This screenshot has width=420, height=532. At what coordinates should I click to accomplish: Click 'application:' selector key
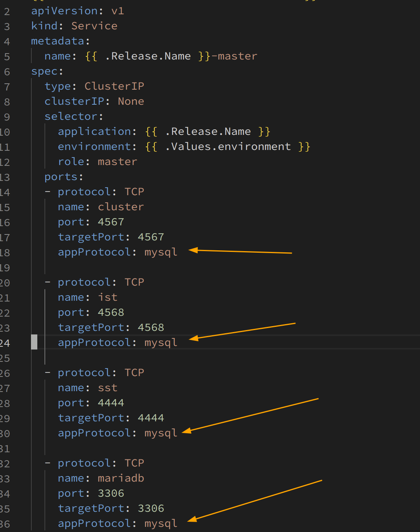(x=97, y=131)
